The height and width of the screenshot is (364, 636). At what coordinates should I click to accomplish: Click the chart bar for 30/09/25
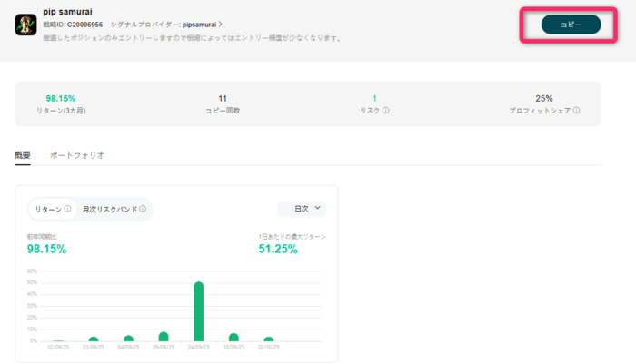[x=234, y=337]
